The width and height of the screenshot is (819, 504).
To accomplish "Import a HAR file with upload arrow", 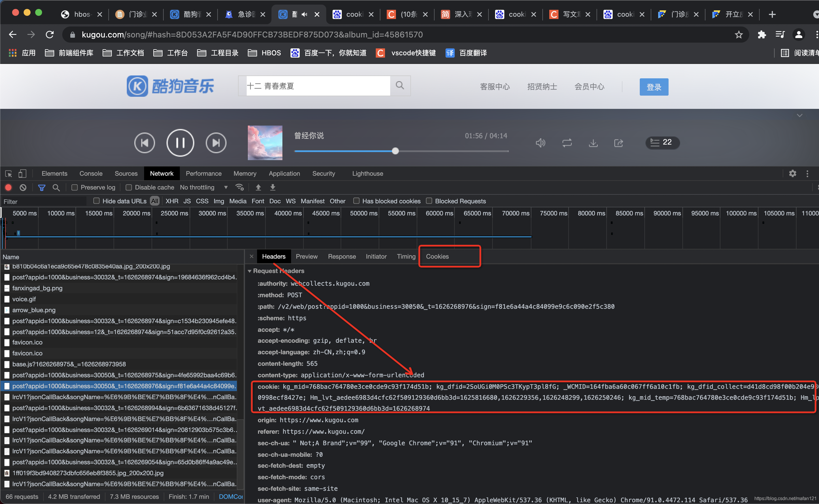I will coord(258,187).
